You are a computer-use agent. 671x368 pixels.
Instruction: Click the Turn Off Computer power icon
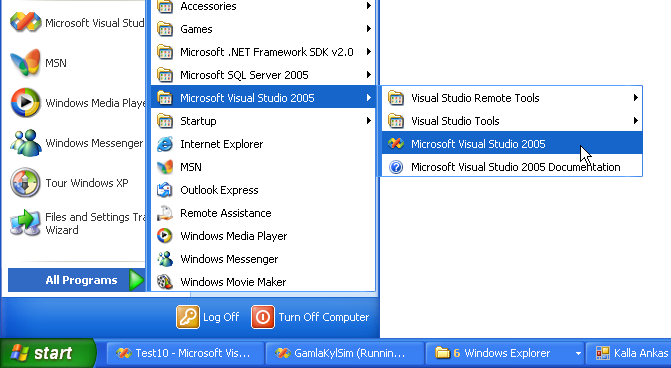pos(263,317)
